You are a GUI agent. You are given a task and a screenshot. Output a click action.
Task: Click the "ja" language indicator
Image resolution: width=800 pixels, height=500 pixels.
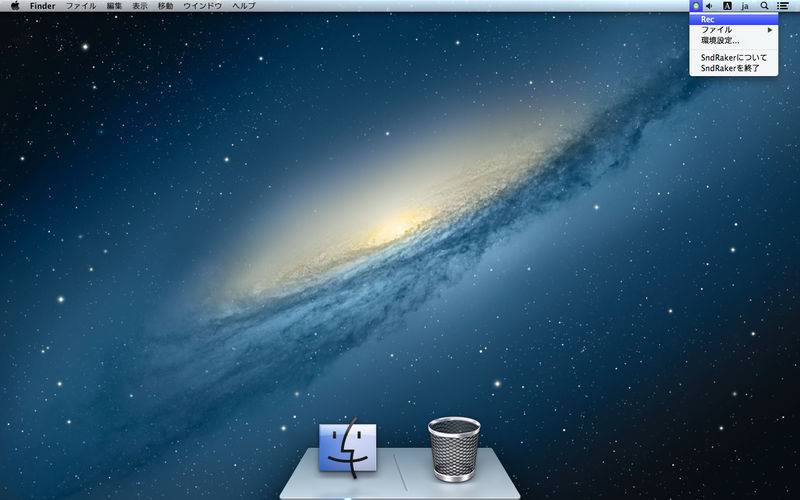(745, 6)
